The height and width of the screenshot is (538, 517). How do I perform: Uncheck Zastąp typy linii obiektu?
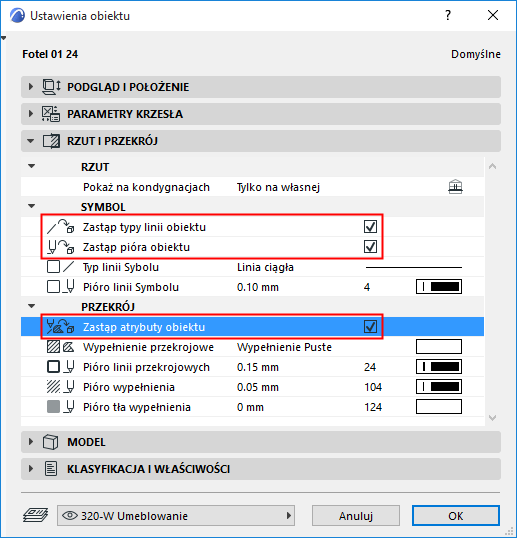coord(370,227)
